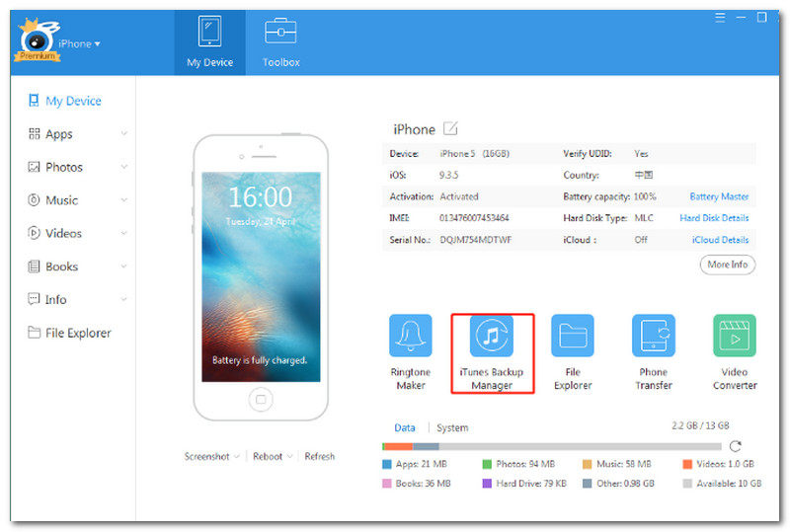Expand the Videos sidebar section chevron
The height and width of the screenshot is (532, 790).
124,233
